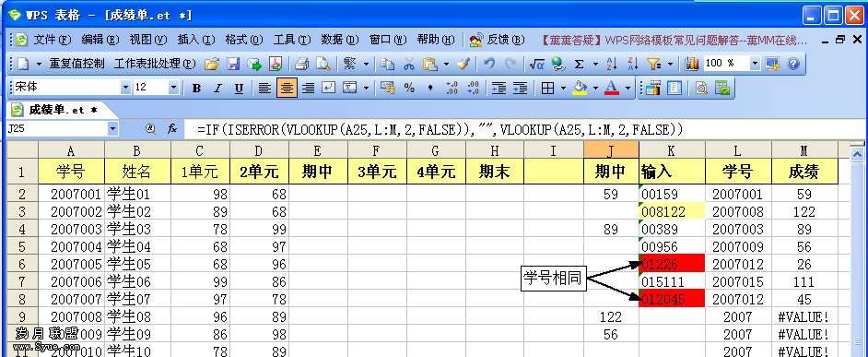Image resolution: width=868 pixels, height=357 pixels.
Task: Print the sheet via printer icon
Action: [x=301, y=64]
